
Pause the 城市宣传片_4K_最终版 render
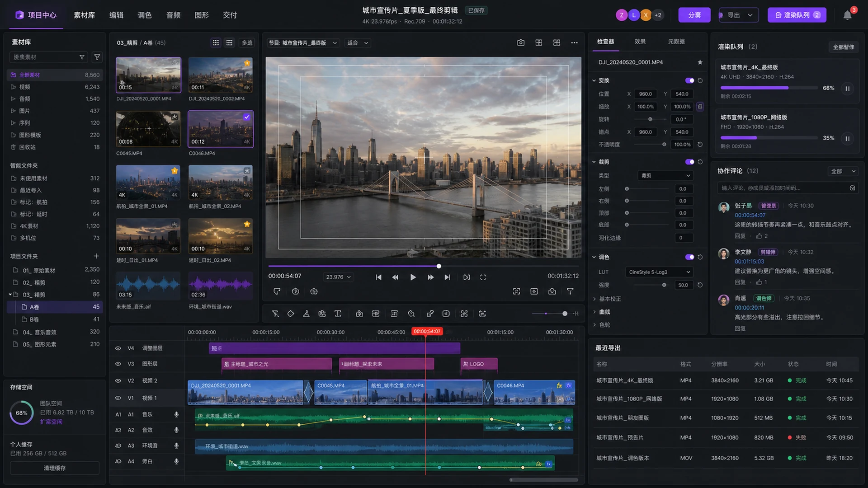pyautogui.click(x=848, y=89)
